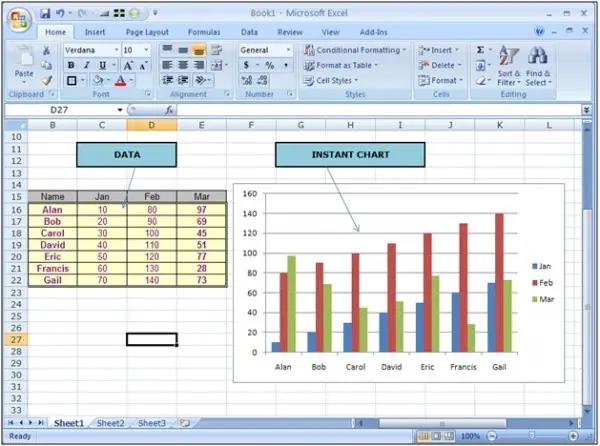Viewport: 600px width, 446px height.
Task: Open the Verdana font name dropdown
Action: pyautogui.click(x=116, y=50)
